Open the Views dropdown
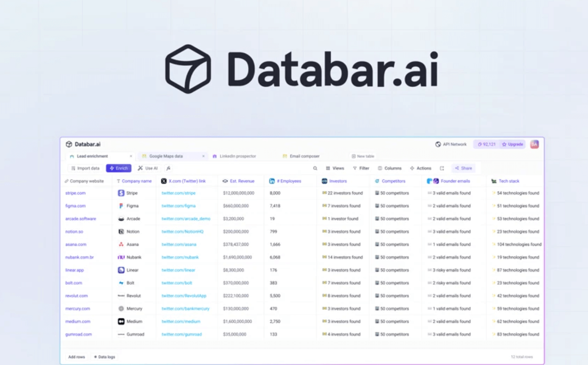 [x=335, y=168]
